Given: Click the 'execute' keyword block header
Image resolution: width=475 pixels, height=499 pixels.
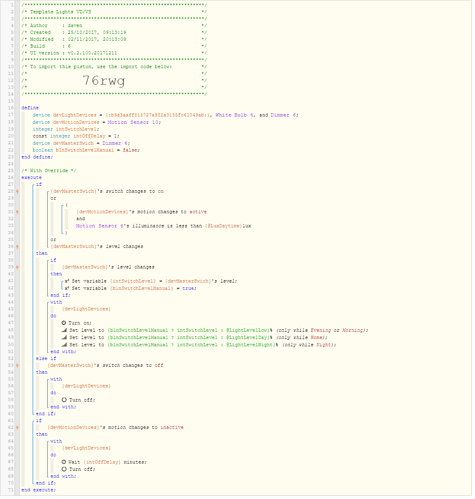Looking at the screenshot, I should (32, 178).
